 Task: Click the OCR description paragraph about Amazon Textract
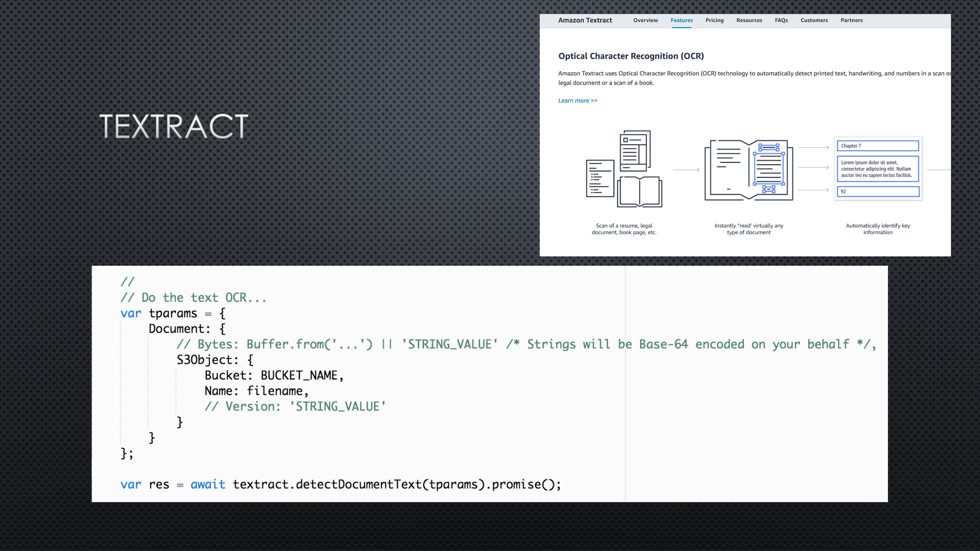tap(754, 78)
